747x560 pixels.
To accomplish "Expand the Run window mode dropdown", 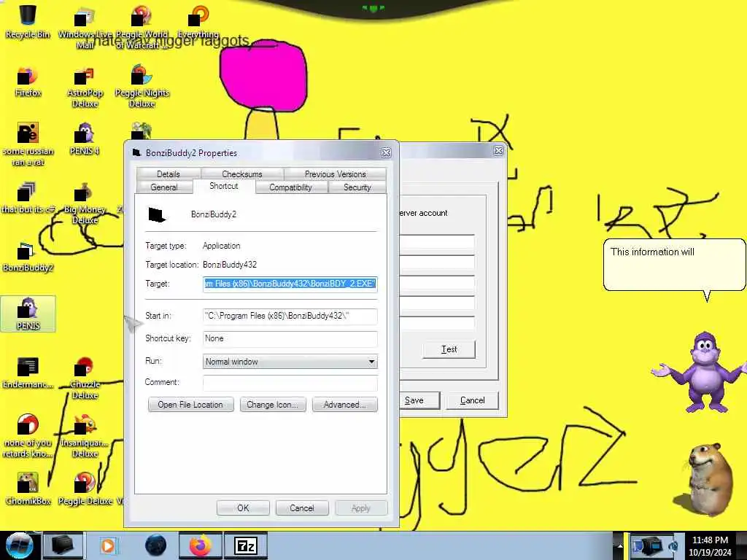I will [x=290, y=362].
